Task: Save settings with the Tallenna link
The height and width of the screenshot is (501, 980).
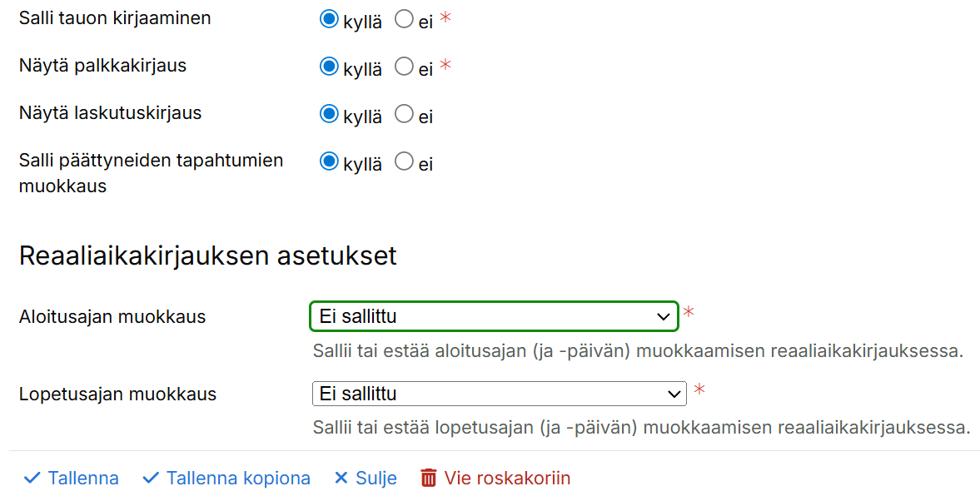Action: (83, 479)
